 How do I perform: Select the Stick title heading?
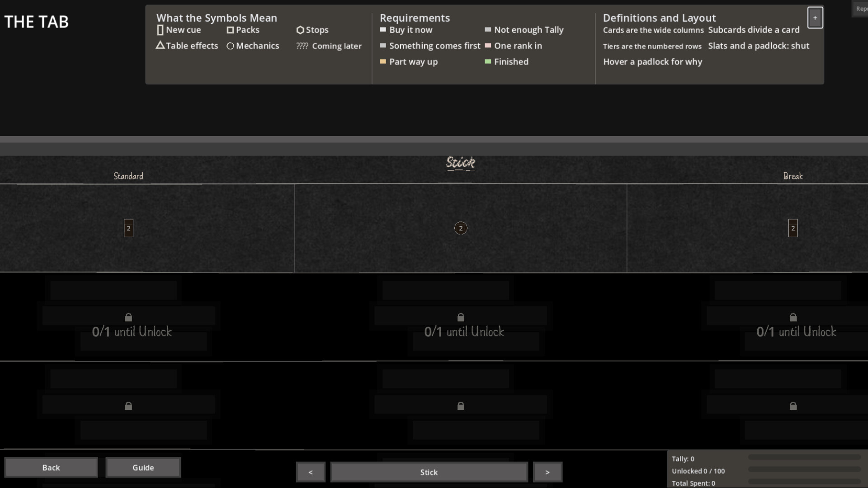click(461, 162)
